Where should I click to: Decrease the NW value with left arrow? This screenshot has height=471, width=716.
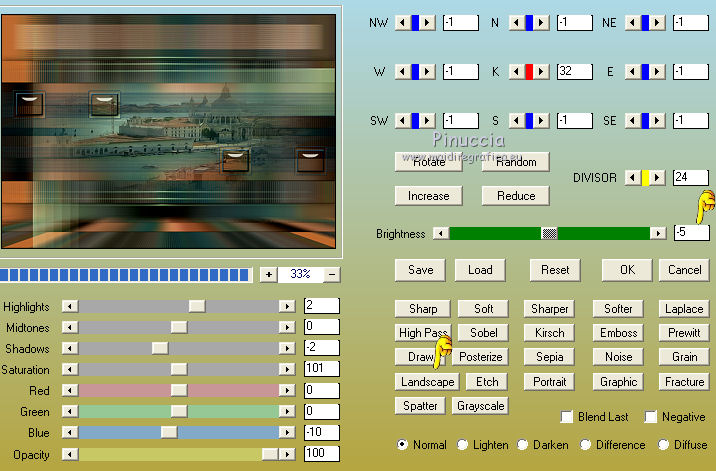(x=402, y=22)
